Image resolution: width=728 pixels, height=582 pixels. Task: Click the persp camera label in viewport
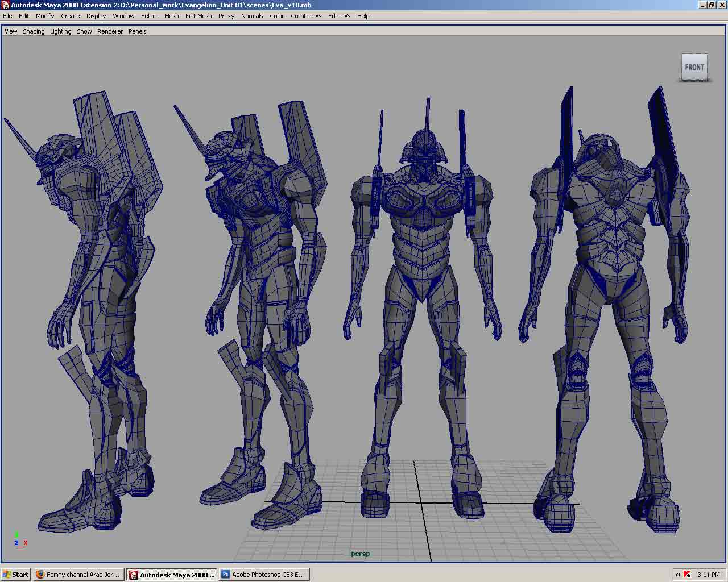361,554
